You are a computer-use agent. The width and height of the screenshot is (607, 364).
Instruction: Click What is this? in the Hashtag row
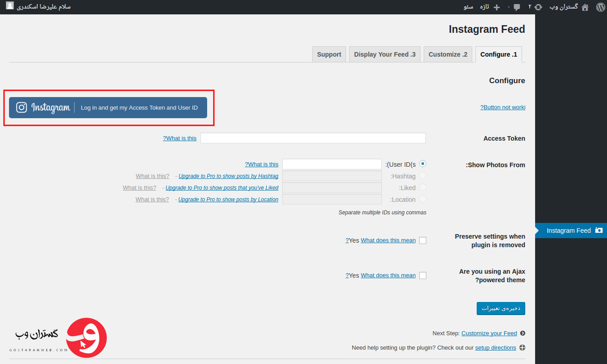click(x=153, y=176)
